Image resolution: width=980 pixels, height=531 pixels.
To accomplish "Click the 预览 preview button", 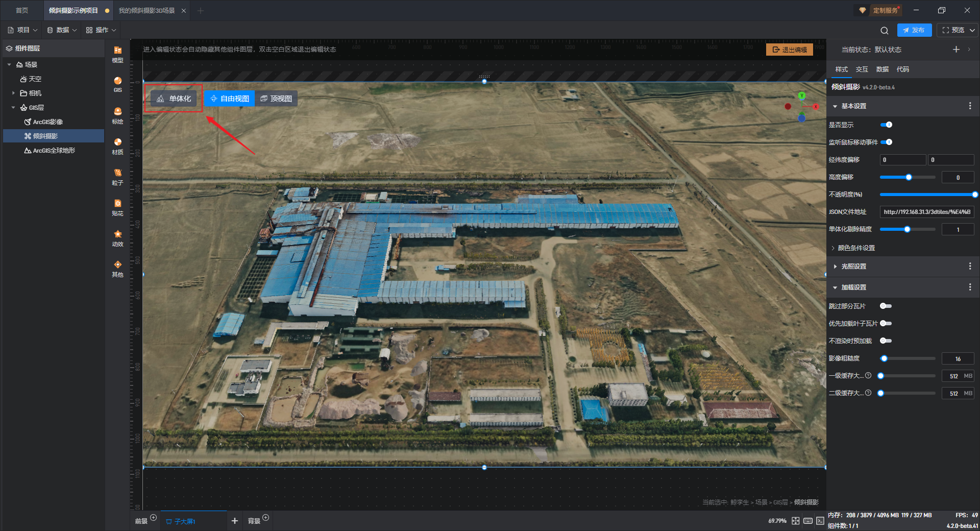I will coord(953,30).
